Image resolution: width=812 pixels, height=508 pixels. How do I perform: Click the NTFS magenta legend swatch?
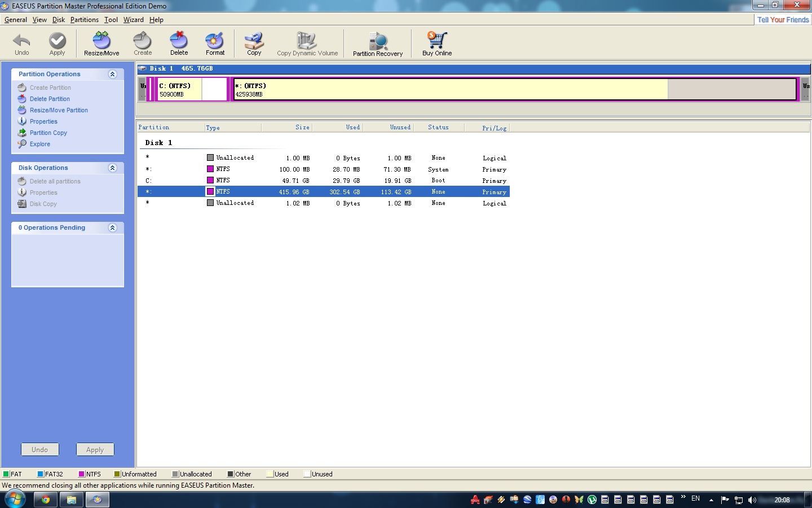point(81,474)
